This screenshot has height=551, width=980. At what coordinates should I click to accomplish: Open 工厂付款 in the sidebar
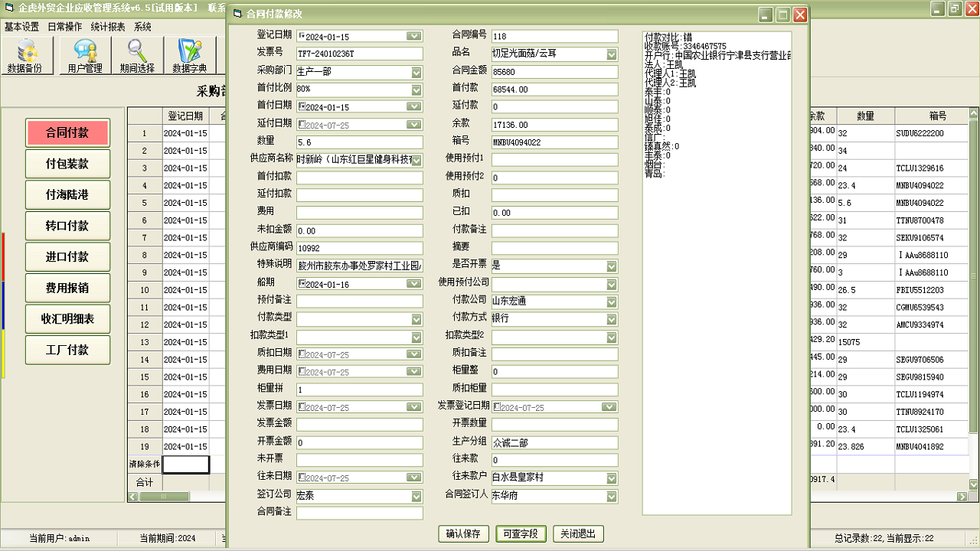click(67, 350)
